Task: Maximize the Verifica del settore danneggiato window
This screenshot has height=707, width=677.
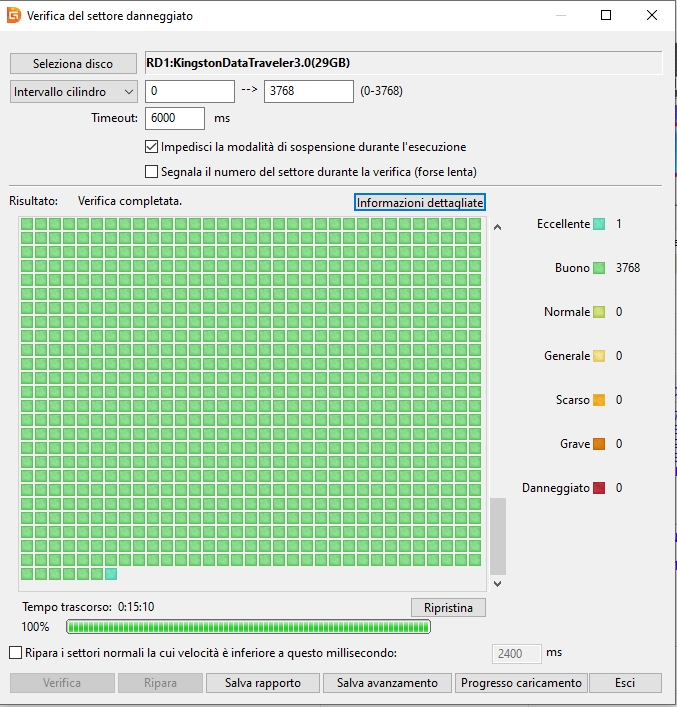Action: click(606, 15)
